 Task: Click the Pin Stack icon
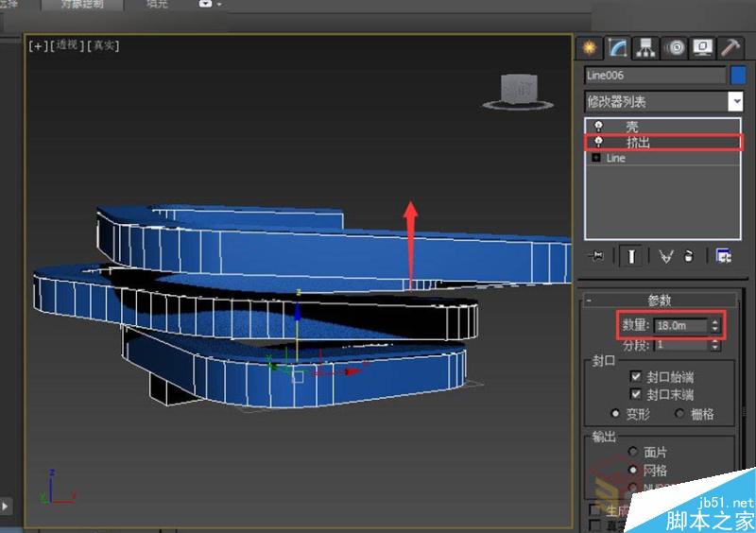(596, 256)
